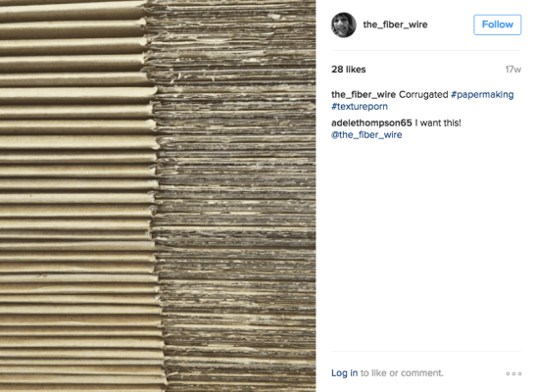View the 28 likes list
This screenshot has width=536, height=392.
click(x=348, y=70)
